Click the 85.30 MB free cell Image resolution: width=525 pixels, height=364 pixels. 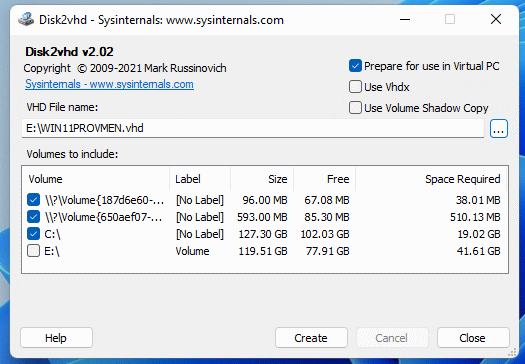pos(327,217)
